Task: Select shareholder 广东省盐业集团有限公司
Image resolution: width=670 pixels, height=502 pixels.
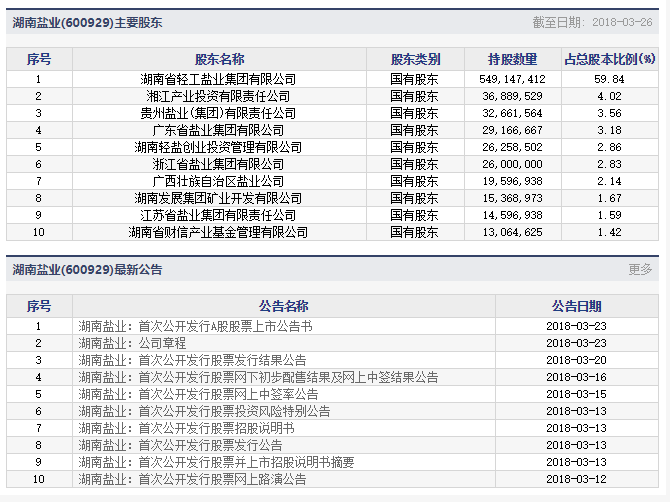Action: (218, 130)
